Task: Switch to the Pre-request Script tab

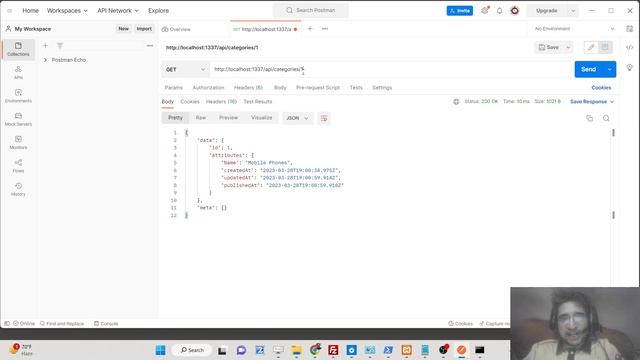Action: 318,88
